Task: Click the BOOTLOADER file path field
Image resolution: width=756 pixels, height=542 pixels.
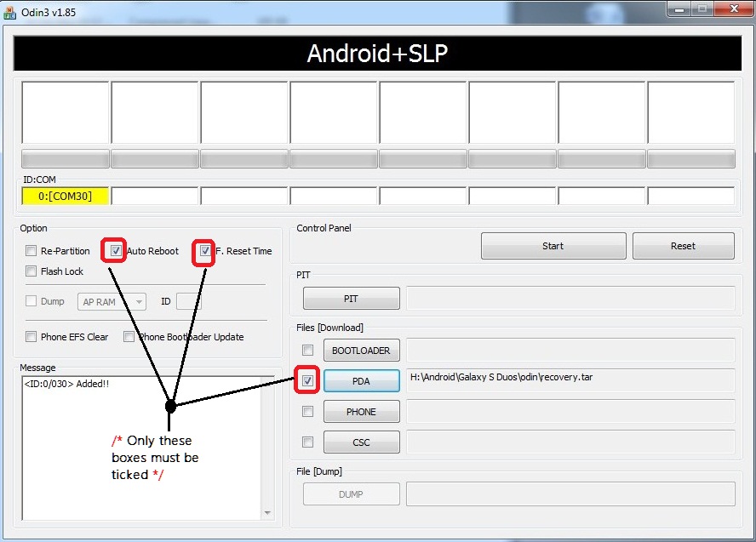Action: tap(570, 351)
